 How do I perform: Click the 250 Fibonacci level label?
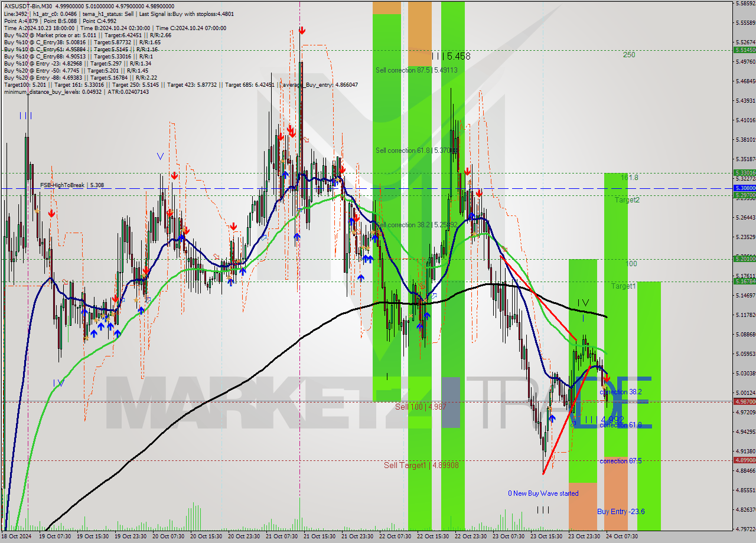click(629, 55)
